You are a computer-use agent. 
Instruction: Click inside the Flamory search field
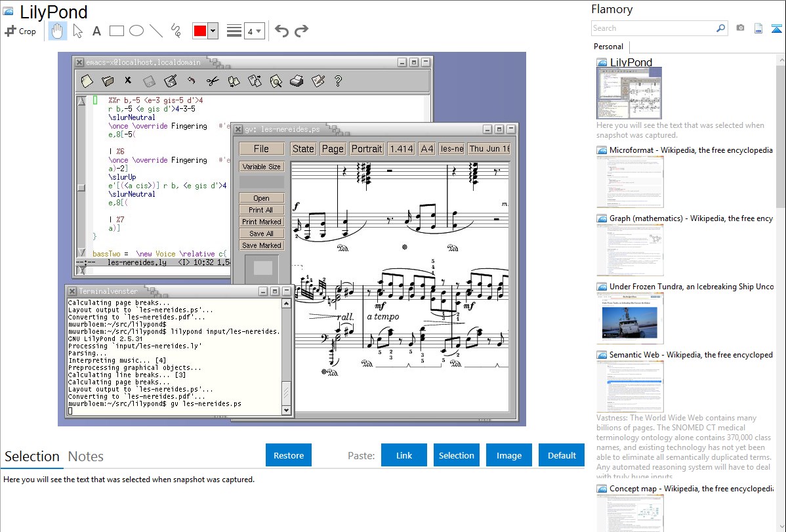click(x=653, y=28)
